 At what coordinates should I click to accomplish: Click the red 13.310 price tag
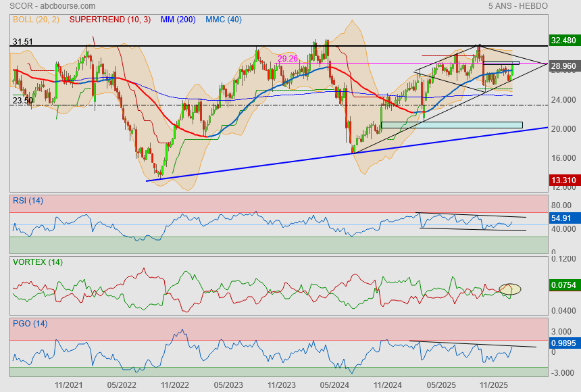pos(563,180)
